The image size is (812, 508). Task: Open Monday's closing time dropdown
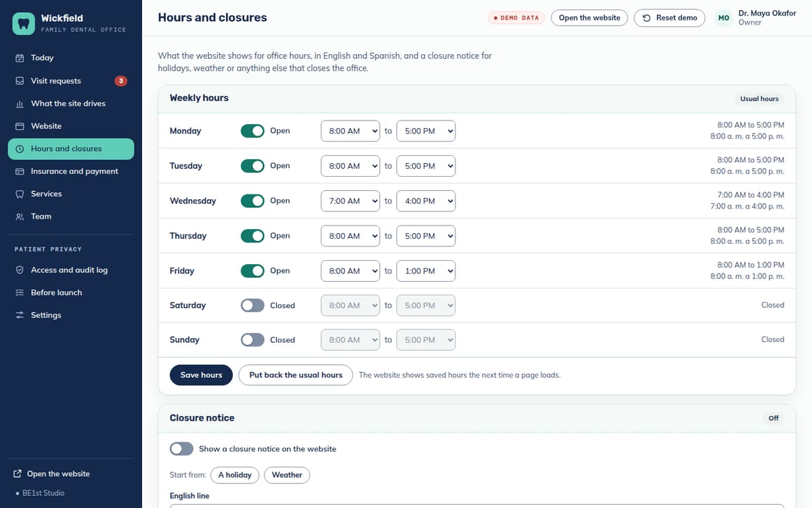[x=426, y=131]
